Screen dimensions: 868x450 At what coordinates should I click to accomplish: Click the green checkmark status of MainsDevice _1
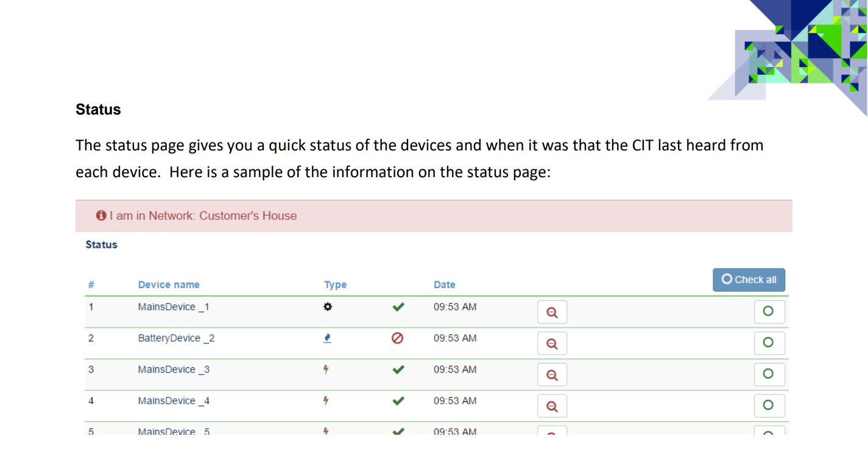pos(398,307)
